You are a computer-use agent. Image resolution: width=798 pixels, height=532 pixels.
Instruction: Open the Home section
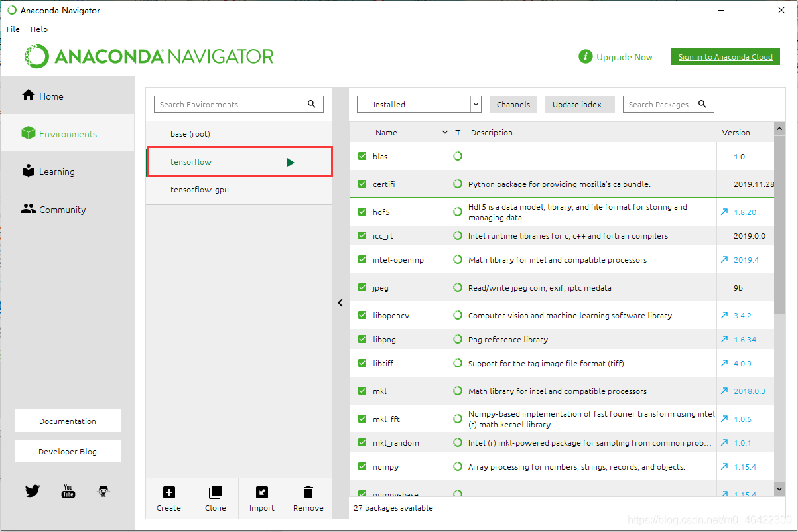pyautogui.click(x=68, y=96)
